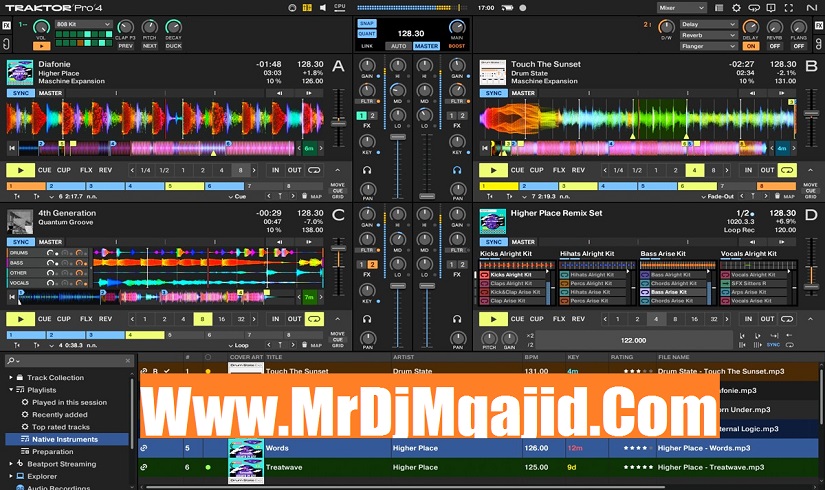Viewport: 825px width, 490px height.
Task: Click headphone cue icon for channel B
Action: [x=457, y=170]
